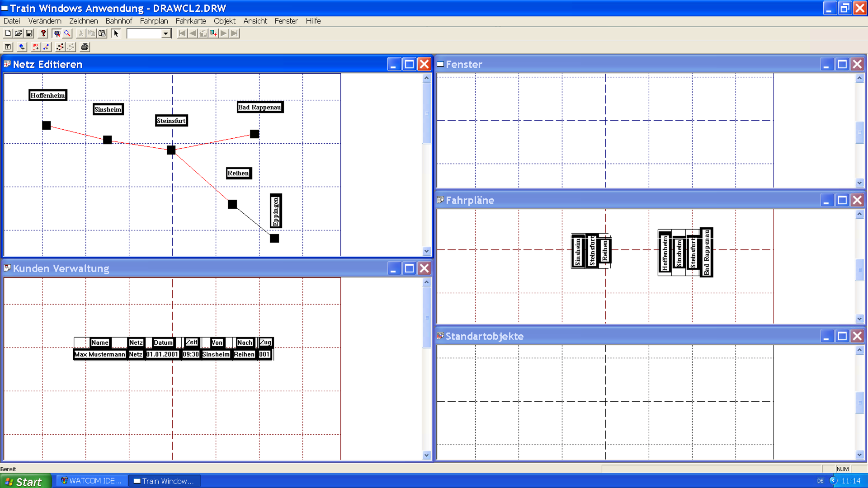
Task: Click the Windows Start button
Action: tap(25, 481)
